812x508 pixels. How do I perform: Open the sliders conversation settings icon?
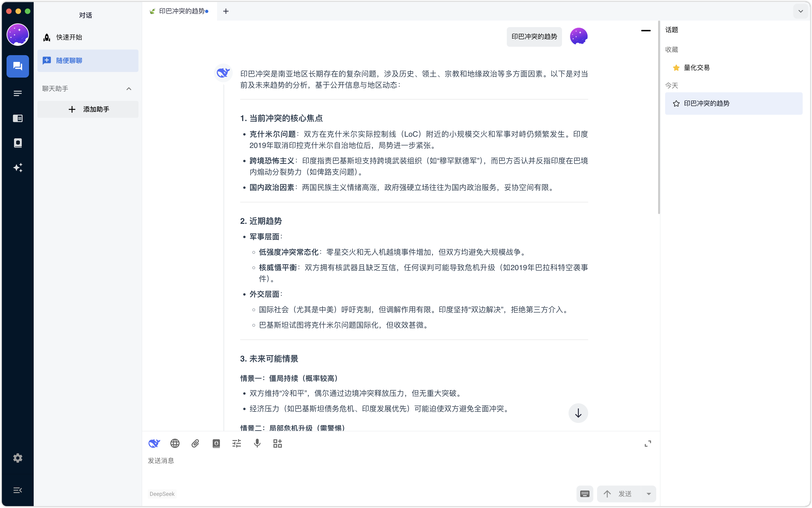tap(237, 444)
